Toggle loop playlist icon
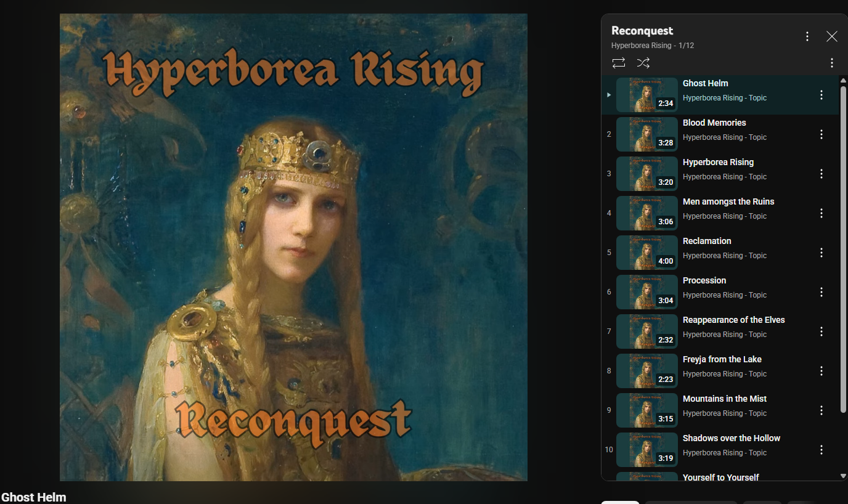Viewport: 848px width, 504px height. click(x=619, y=63)
